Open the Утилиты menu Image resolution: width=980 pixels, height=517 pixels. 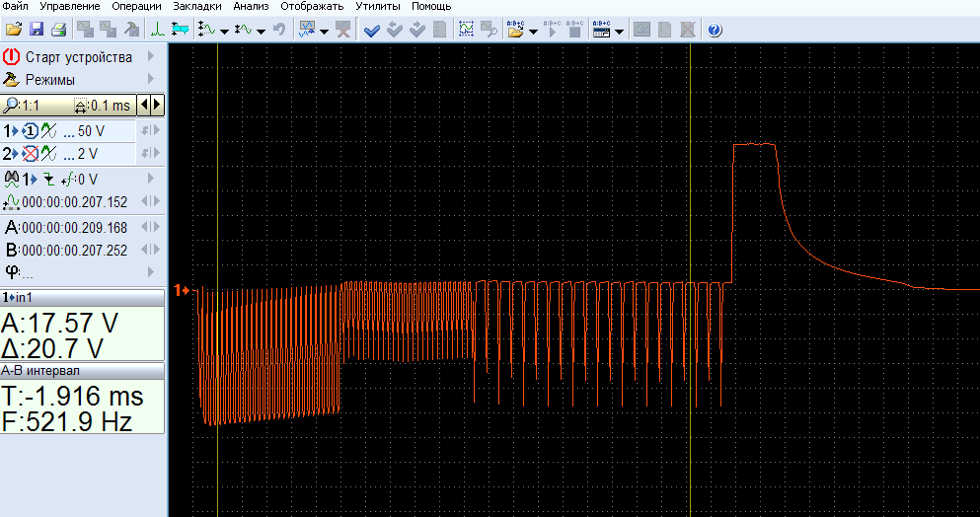tap(378, 6)
